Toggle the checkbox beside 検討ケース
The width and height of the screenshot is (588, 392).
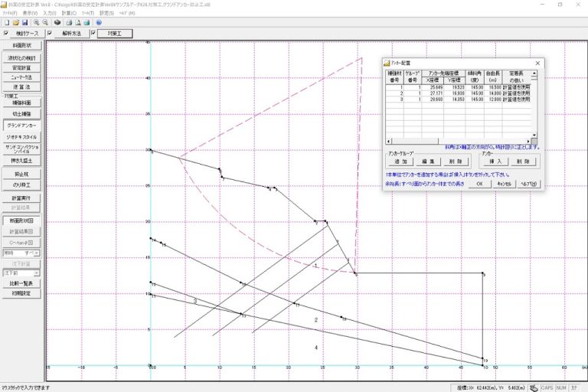(8, 34)
